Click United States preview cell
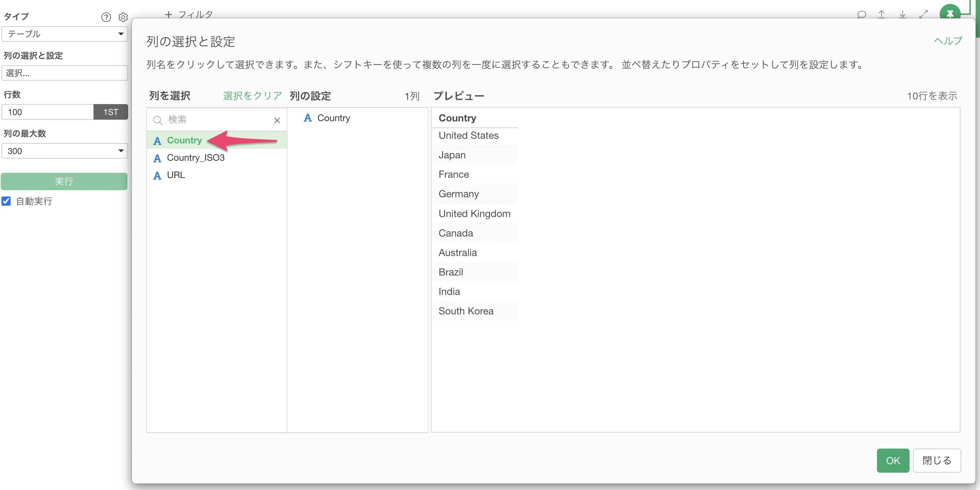The height and width of the screenshot is (490, 980). click(x=475, y=136)
